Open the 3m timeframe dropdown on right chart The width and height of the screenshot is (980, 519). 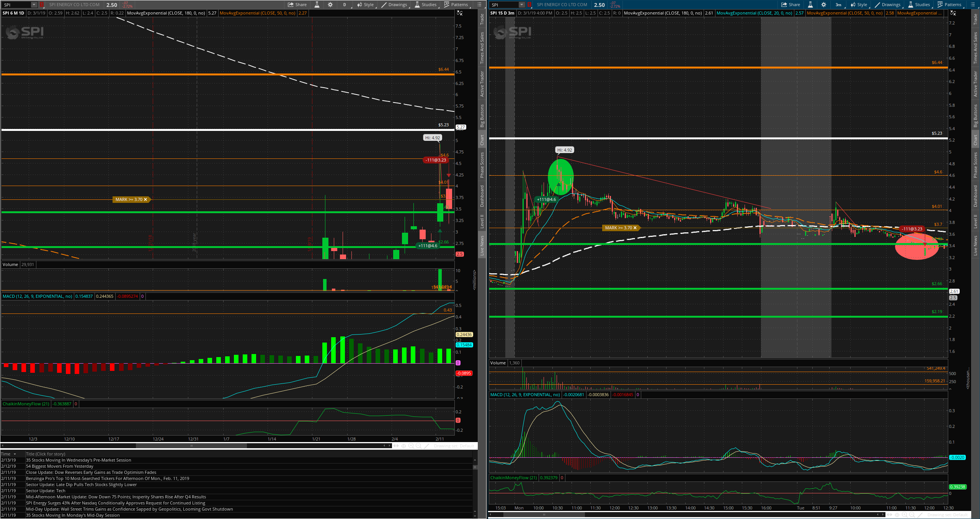pyautogui.click(x=838, y=5)
